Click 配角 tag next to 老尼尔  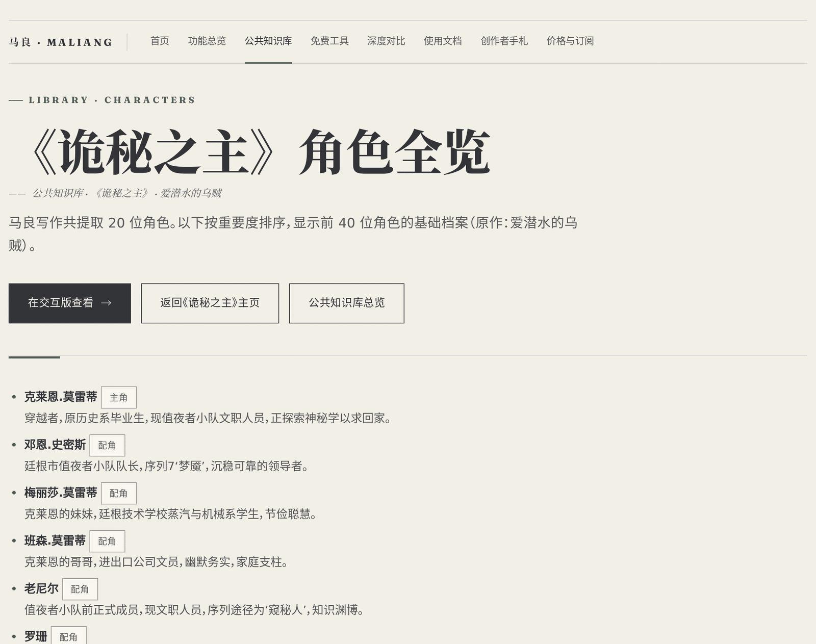80,589
